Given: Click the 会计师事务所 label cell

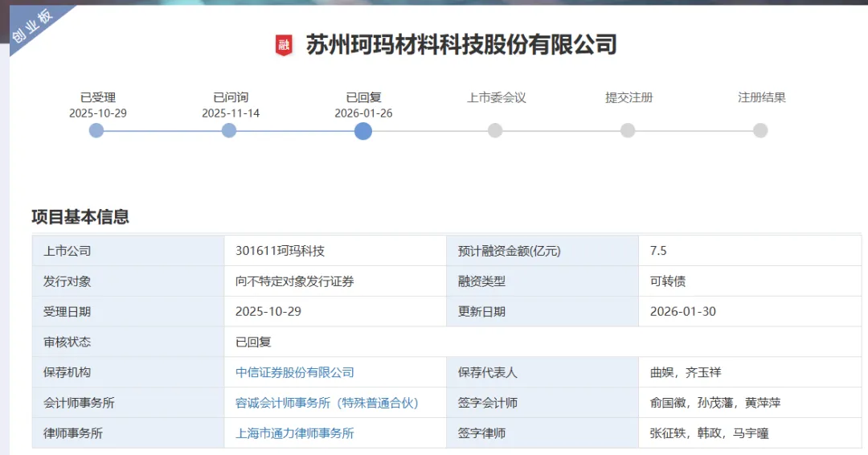Looking at the screenshot, I should point(128,403).
